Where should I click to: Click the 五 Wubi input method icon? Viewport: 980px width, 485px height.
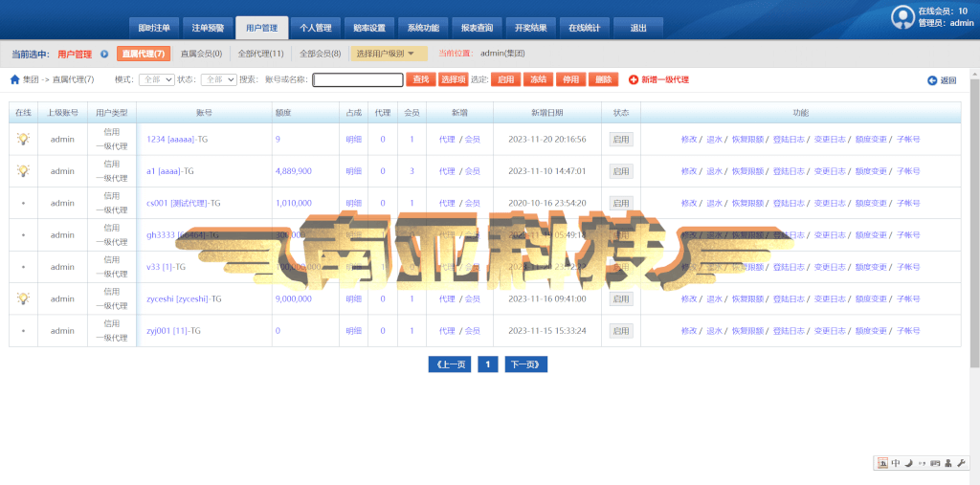click(883, 463)
